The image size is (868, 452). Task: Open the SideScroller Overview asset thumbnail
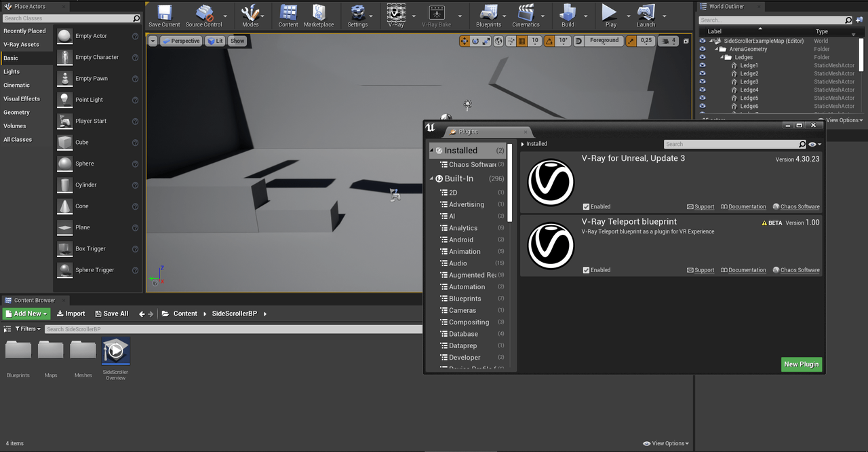pos(115,351)
